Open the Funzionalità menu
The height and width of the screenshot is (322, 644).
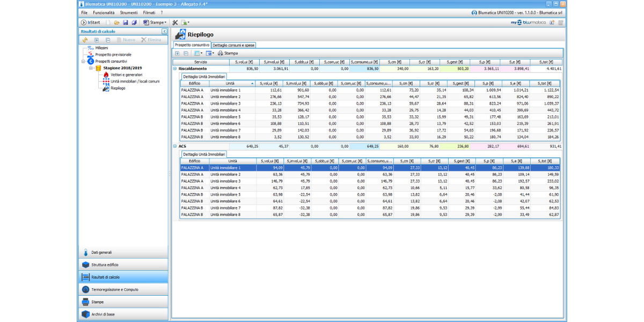pyautogui.click(x=104, y=12)
